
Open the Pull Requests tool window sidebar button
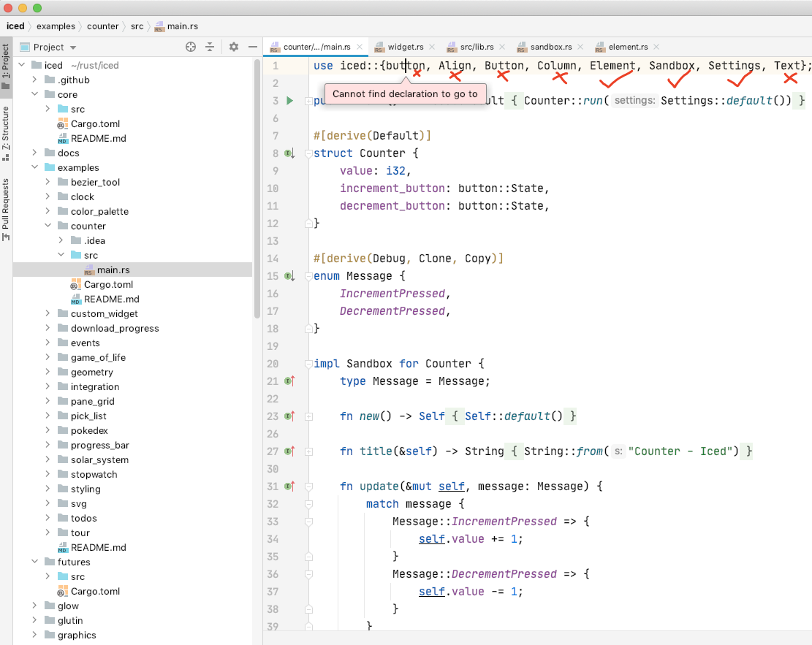(6, 209)
